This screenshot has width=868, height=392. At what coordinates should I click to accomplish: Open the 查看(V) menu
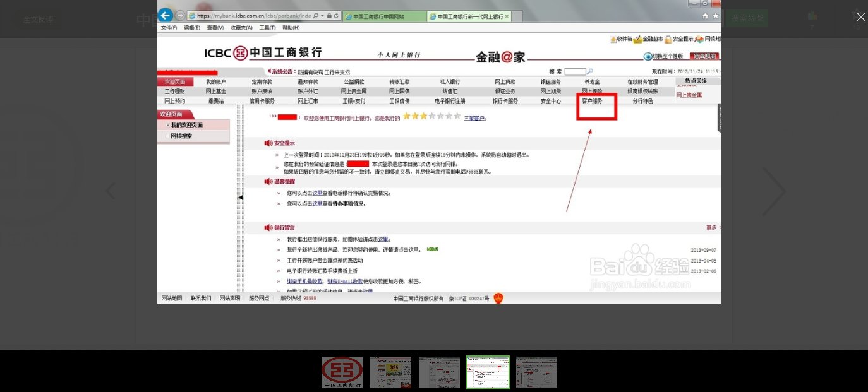[215, 28]
